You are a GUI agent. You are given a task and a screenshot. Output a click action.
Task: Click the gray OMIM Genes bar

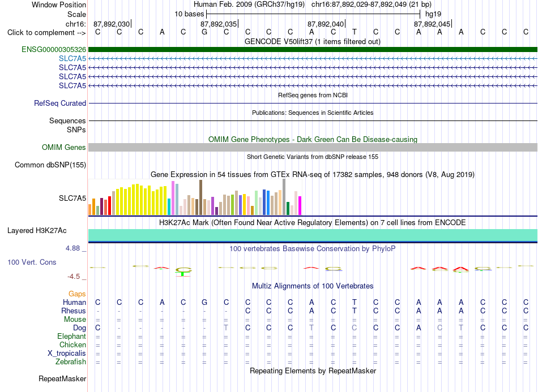click(x=313, y=147)
